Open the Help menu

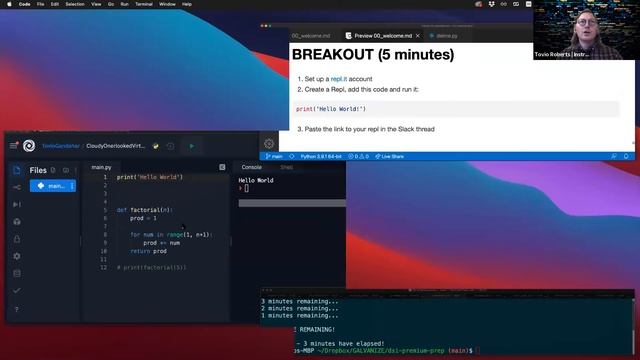(x=187, y=4)
